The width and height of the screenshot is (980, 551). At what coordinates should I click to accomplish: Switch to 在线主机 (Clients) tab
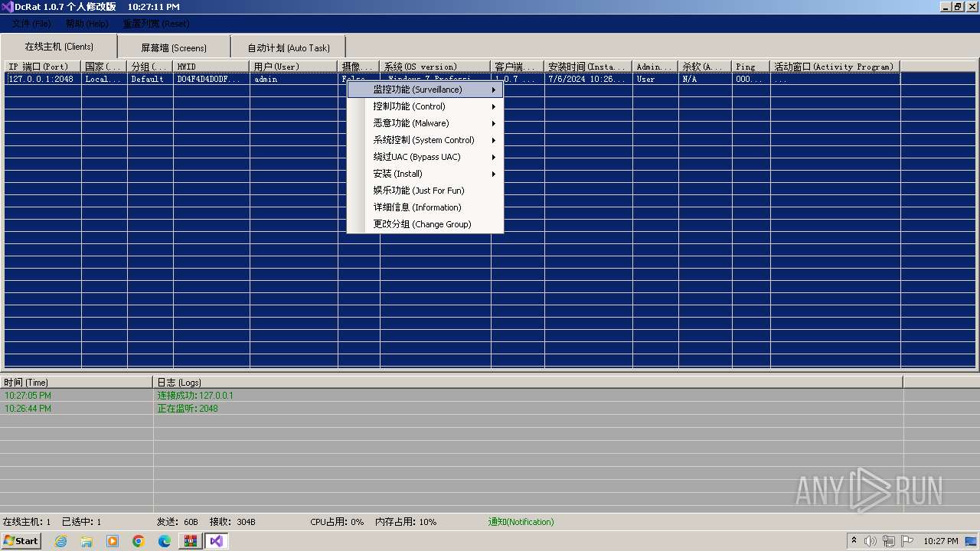click(x=59, y=47)
